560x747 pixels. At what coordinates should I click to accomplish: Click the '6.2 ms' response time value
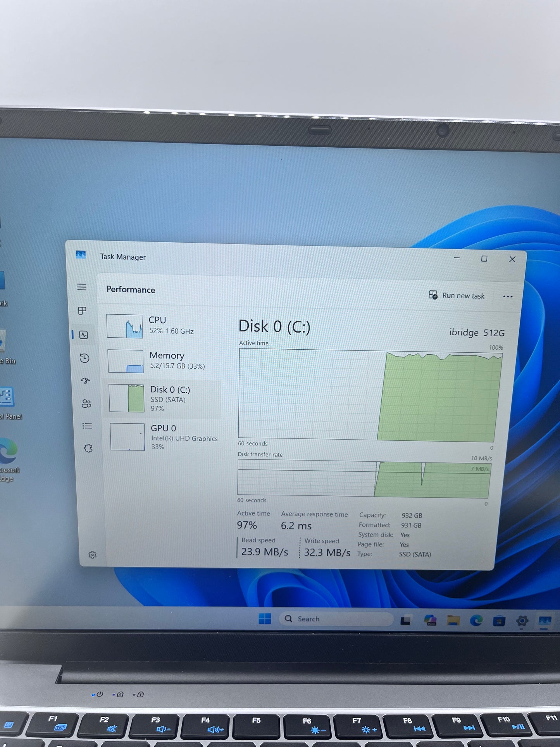click(296, 526)
